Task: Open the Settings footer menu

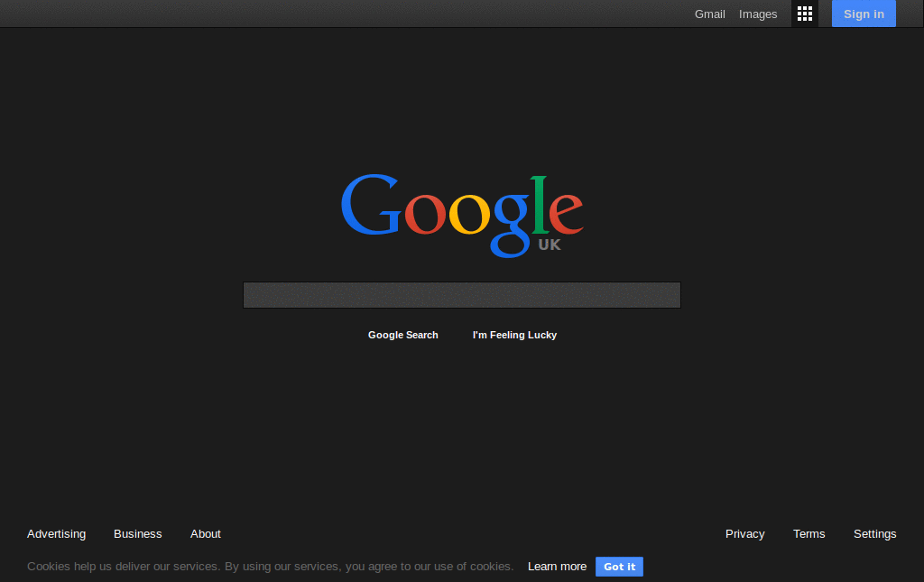Action: [875, 533]
